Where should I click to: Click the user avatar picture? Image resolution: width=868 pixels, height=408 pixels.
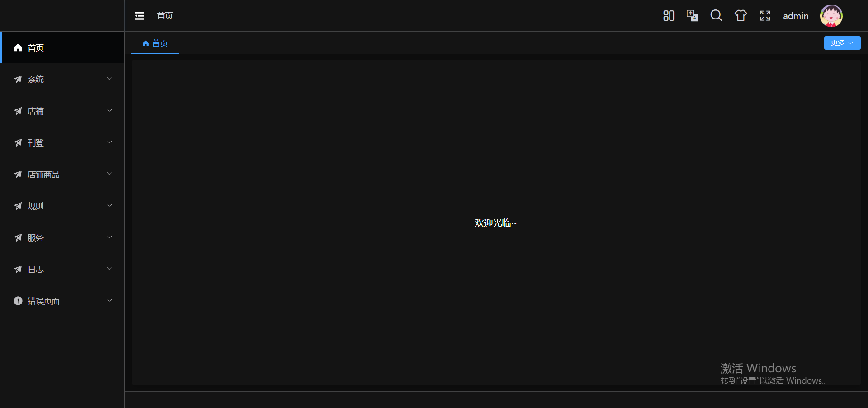click(x=831, y=16)
